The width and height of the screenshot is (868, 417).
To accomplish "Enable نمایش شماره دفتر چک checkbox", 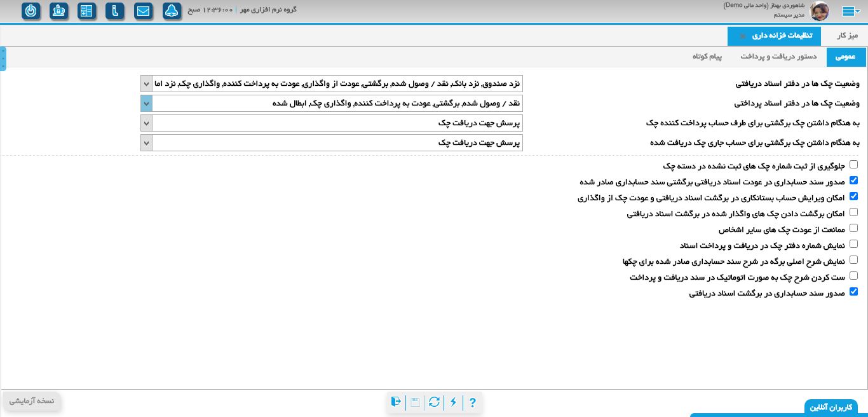I will (853, 244).
